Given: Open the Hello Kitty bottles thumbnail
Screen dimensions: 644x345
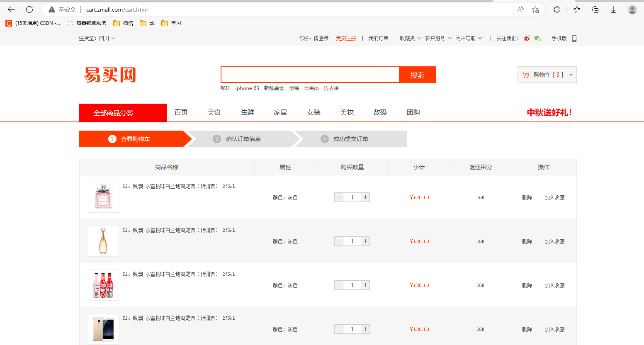Looking at the screenshot, I should coord(103,285).
